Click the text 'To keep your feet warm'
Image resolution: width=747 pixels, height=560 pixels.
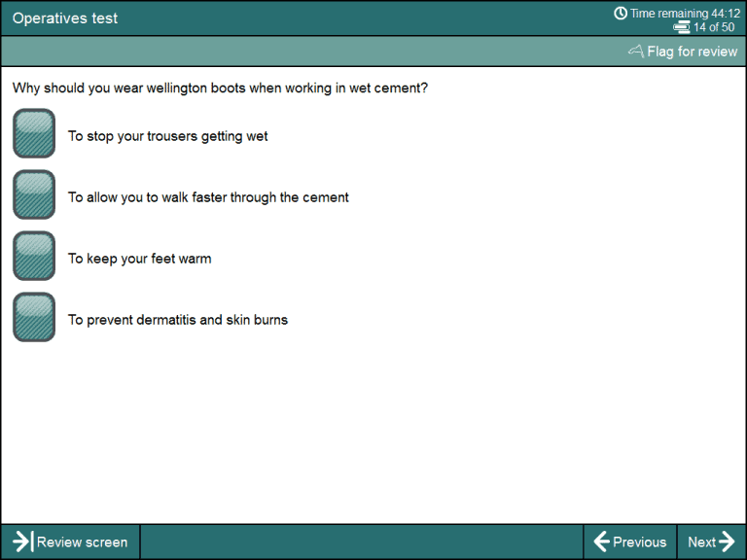pyautogui.click(x=140, y=259)
